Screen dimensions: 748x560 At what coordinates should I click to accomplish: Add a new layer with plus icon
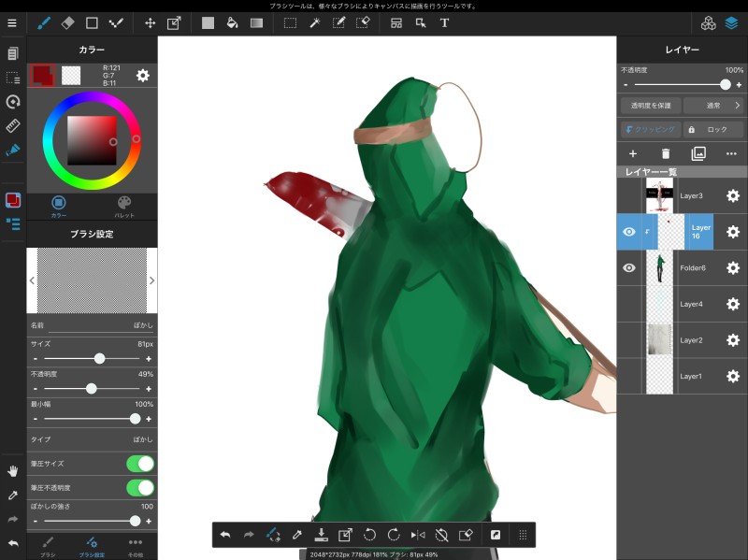(x=632, y=153)
